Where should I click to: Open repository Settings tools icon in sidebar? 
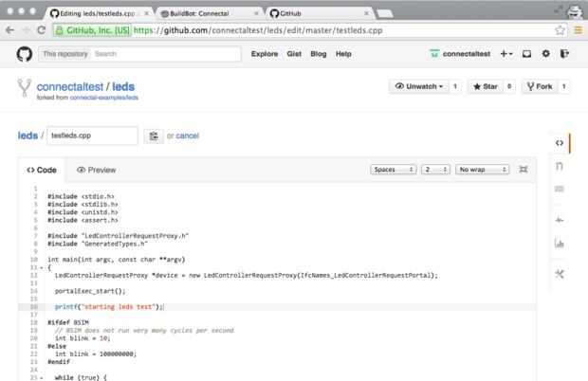click(x=560, y=274)
